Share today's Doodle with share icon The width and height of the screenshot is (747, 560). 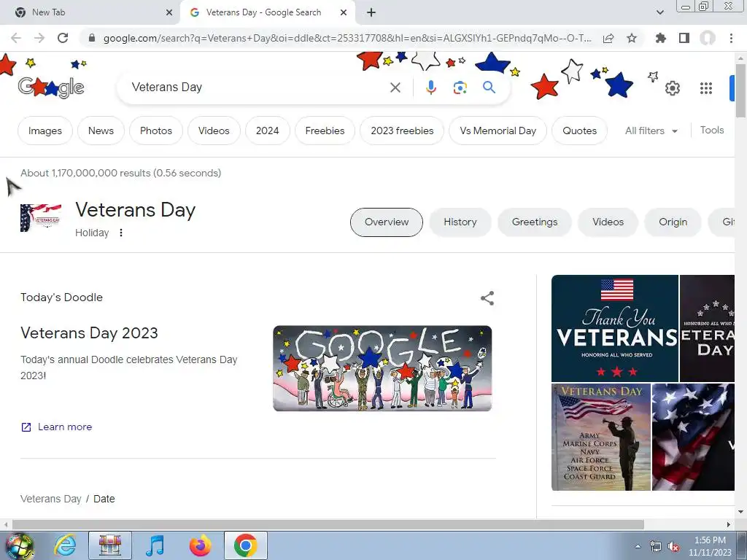point(487,298)
